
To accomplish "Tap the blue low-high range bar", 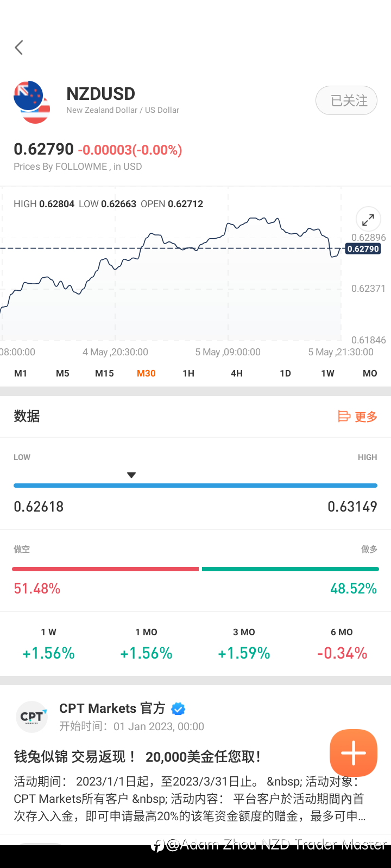I will (x=195, y=486).
